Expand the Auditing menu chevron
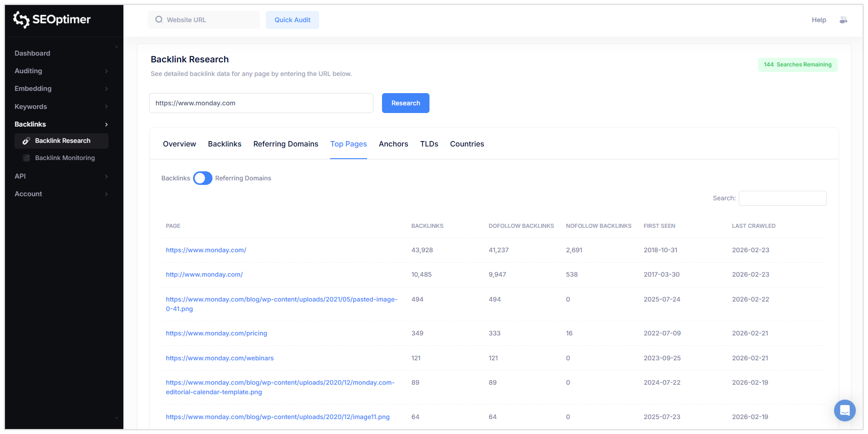The image size is (868, 434). 107,71
